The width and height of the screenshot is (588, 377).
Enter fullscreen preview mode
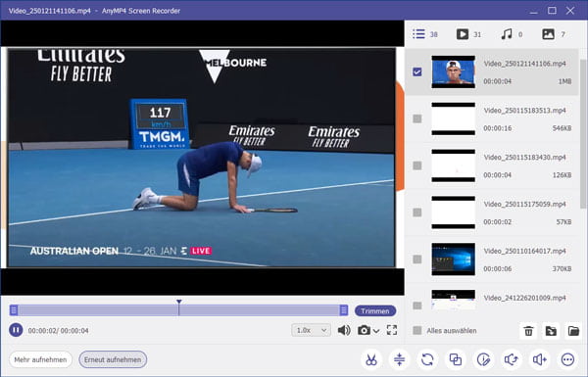[x=392, y=330]
